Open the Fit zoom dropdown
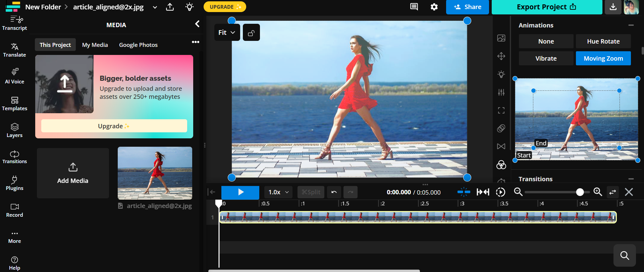 227,32
